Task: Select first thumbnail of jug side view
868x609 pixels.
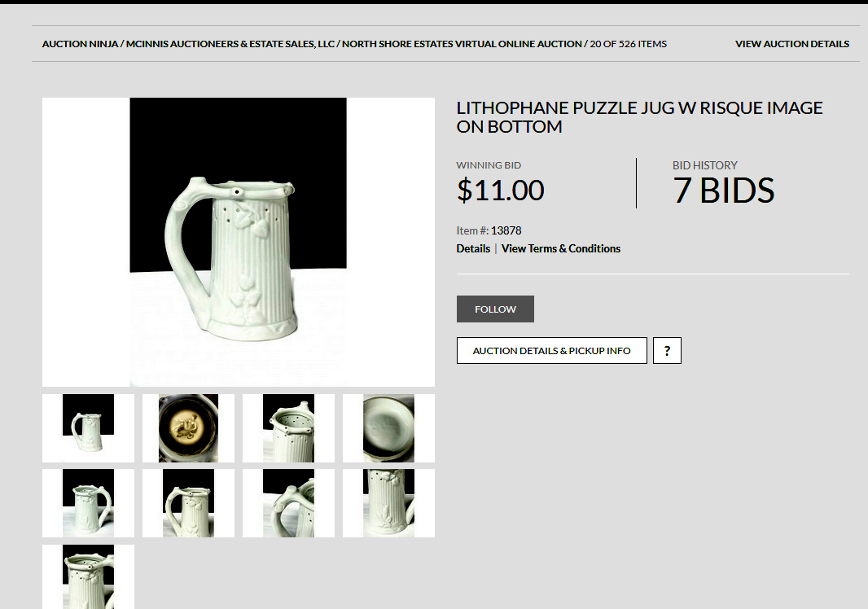Action: 88,428
